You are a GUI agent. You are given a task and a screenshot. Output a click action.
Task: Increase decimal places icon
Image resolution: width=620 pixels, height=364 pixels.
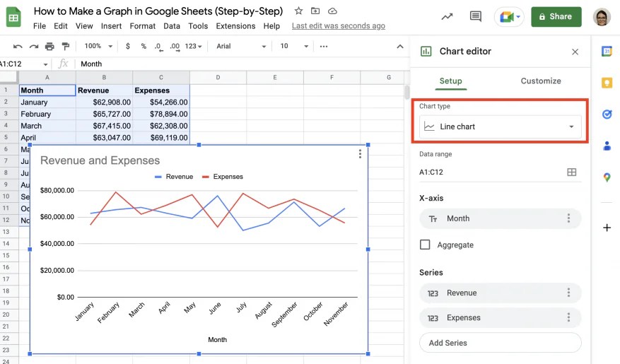175,47
